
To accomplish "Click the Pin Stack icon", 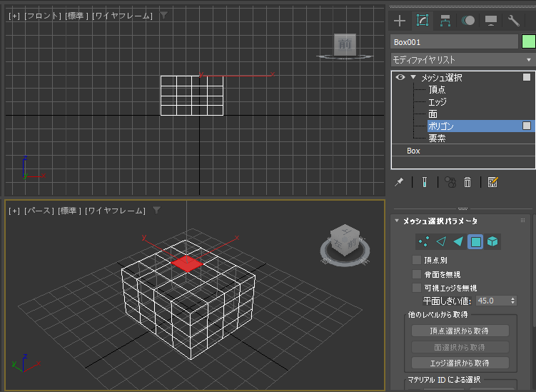I will 399,182.
